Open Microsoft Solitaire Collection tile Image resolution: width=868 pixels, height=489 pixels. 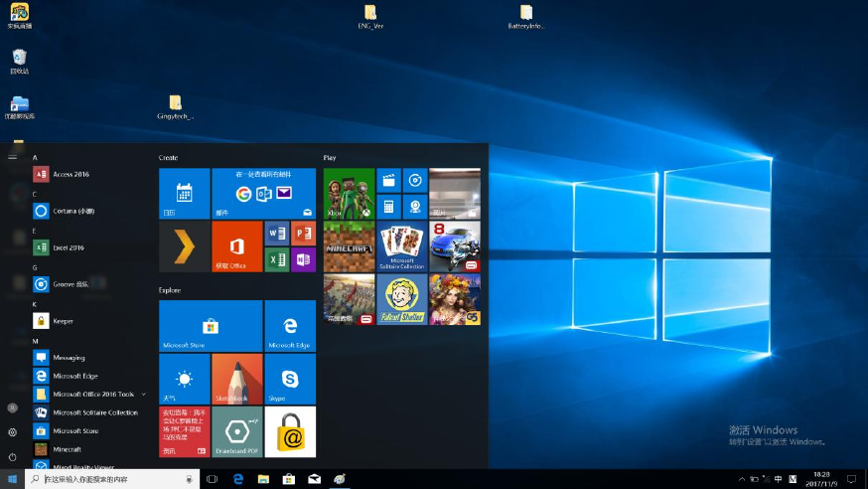point(401,246)
